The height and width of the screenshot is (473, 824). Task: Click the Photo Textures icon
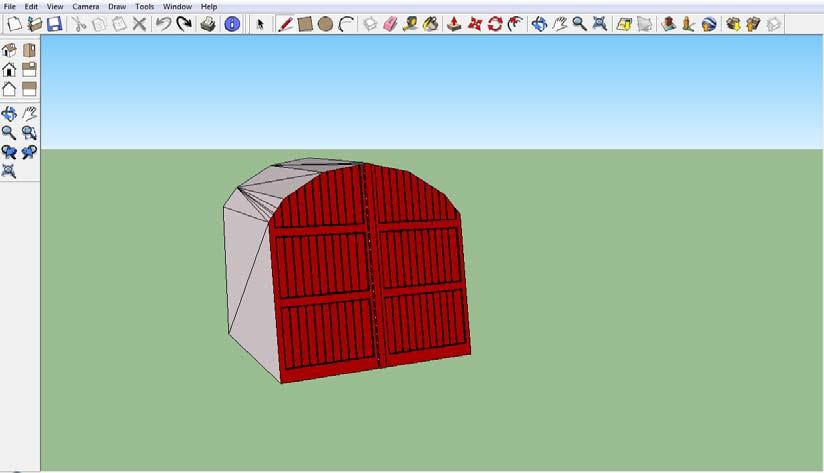click(x=688, y=24)
